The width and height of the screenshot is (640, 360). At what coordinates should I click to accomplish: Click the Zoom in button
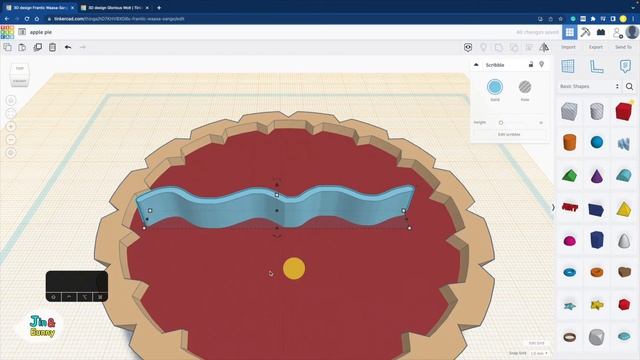pos(11,127)
